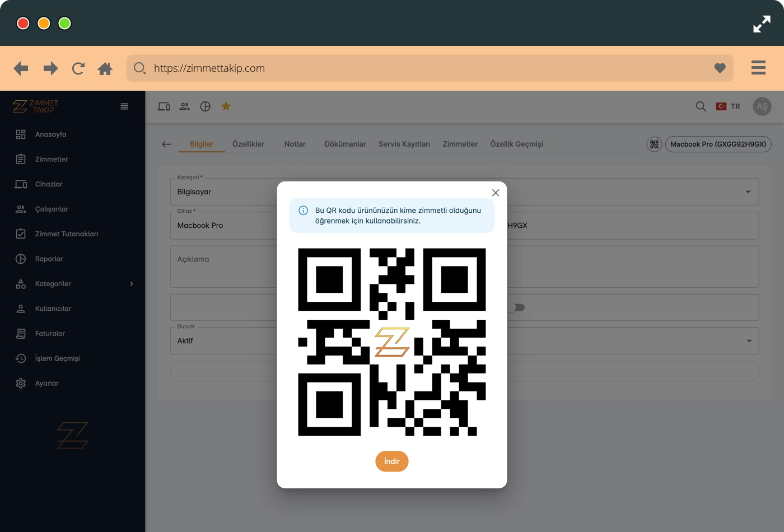Click the green window maximize button
The height and width of the screenshot is (532, 784).
[x=65, y=24]
